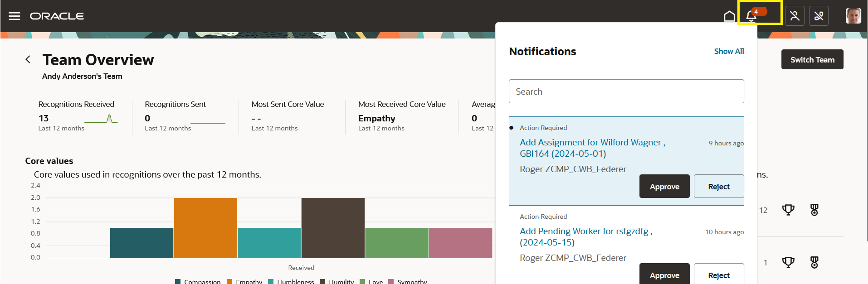Click the orange Empathy bar
This screenshot has width=868, height=284.
205,228
